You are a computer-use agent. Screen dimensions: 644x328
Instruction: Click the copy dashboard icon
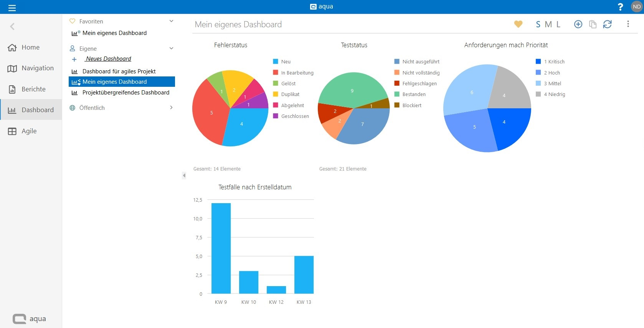(593, 24)
